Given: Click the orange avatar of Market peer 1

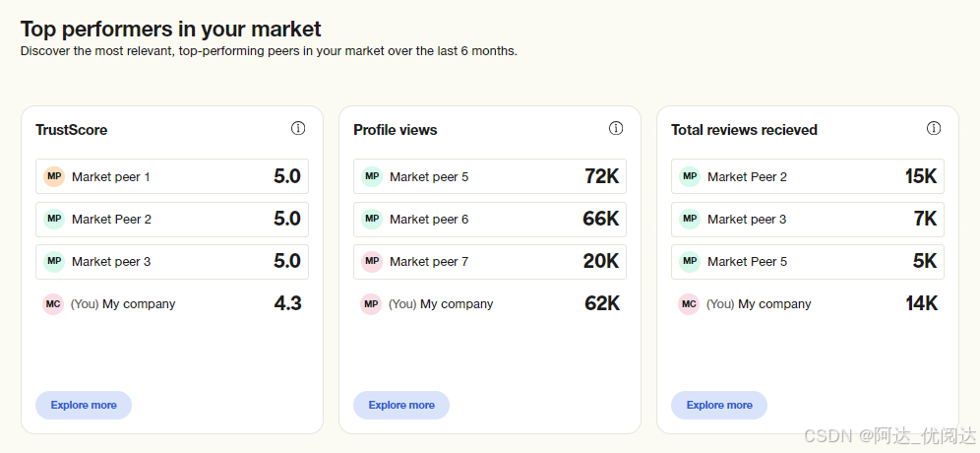Looking at the screenshot, I should point(54,176).
